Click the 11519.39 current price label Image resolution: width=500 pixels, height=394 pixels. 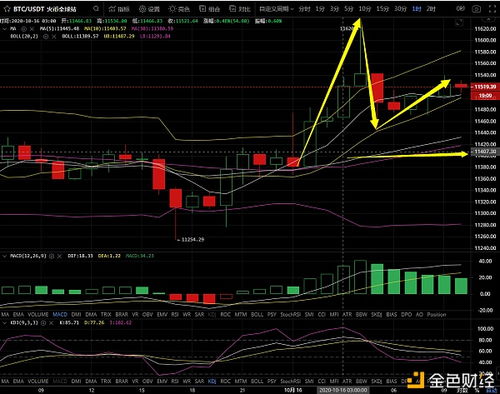coord(485,87)
